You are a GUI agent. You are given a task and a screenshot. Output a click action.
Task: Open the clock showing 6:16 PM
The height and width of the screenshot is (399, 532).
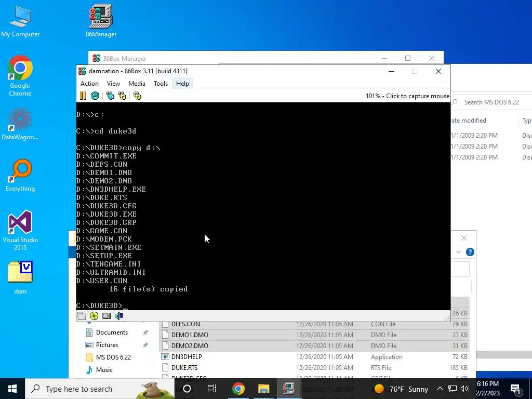[488, 389]
